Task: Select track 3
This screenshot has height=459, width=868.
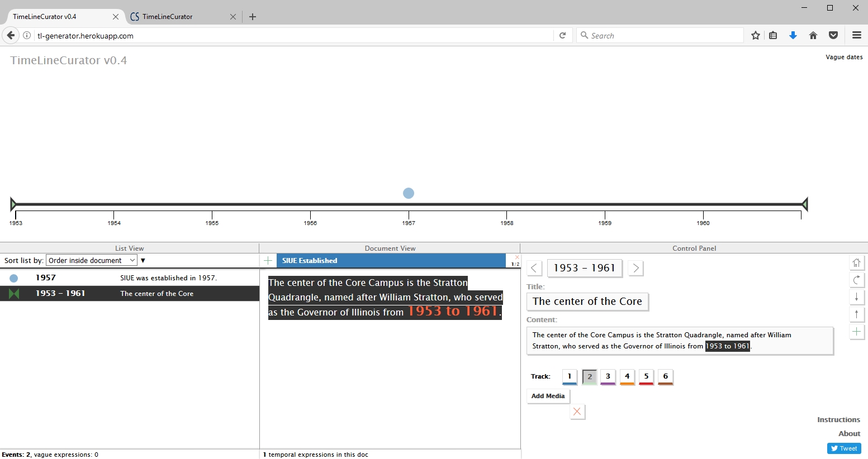Action: (608, 377)
